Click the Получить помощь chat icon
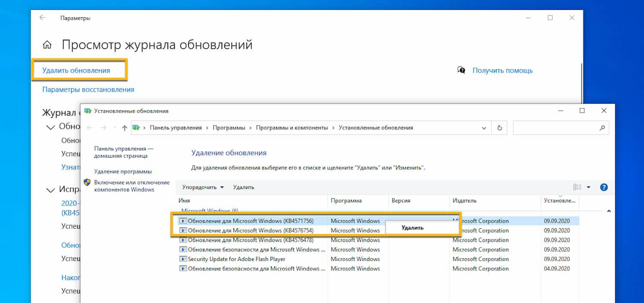The height and width of the screenshot is (303, 644). pos(461,70)
